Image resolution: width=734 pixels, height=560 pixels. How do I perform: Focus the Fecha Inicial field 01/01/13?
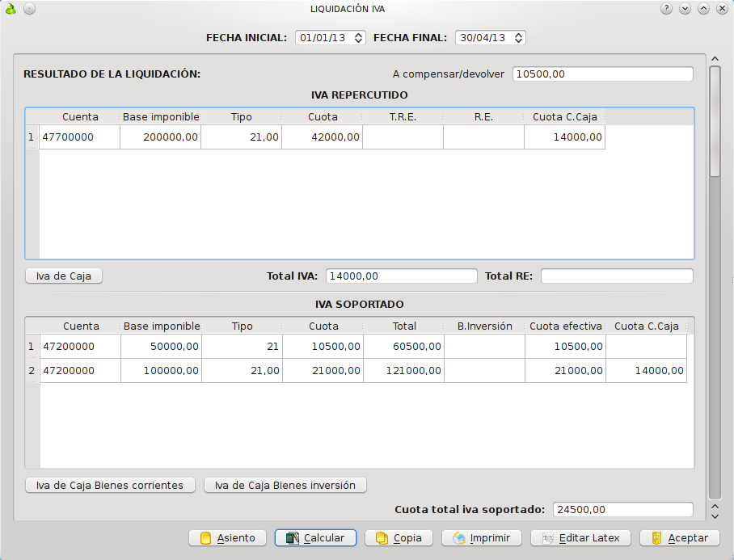pos(330,38)
